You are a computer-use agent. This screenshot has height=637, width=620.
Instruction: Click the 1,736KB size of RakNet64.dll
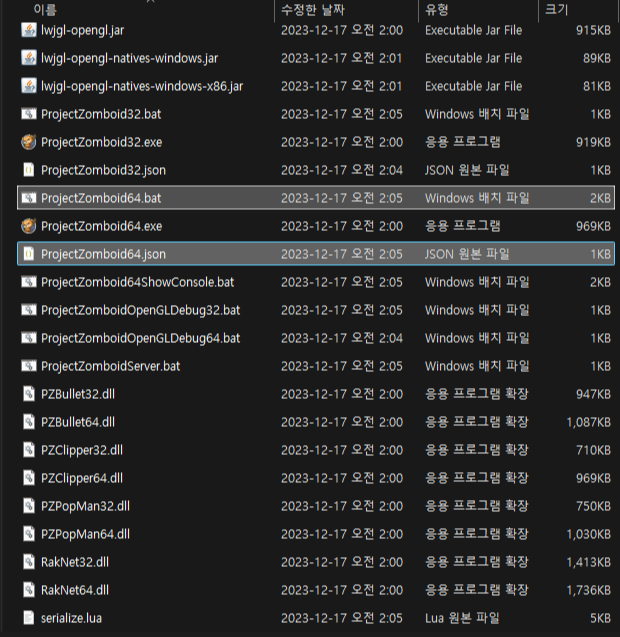click(x=589, y=590)
